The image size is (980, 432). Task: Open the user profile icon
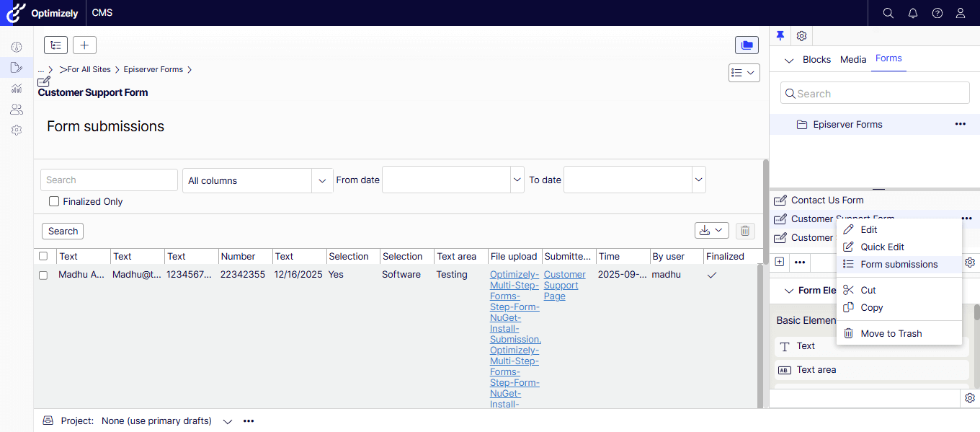coord(961,13)
